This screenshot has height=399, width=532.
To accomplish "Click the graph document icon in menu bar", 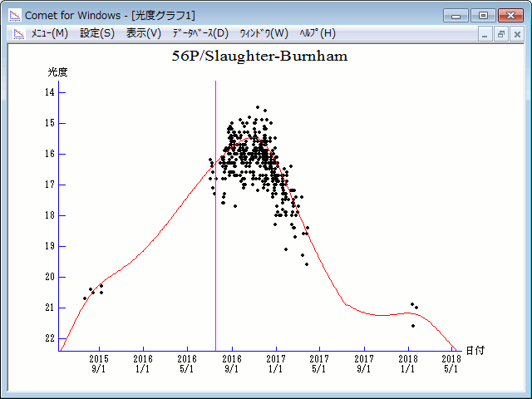I will (x=19, y=33).
